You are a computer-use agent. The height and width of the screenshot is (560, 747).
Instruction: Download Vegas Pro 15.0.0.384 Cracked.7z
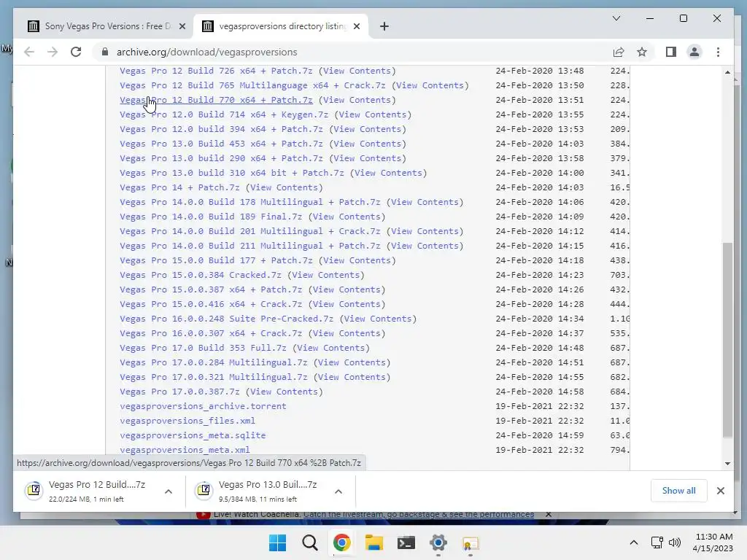click(x=201, y=275)
